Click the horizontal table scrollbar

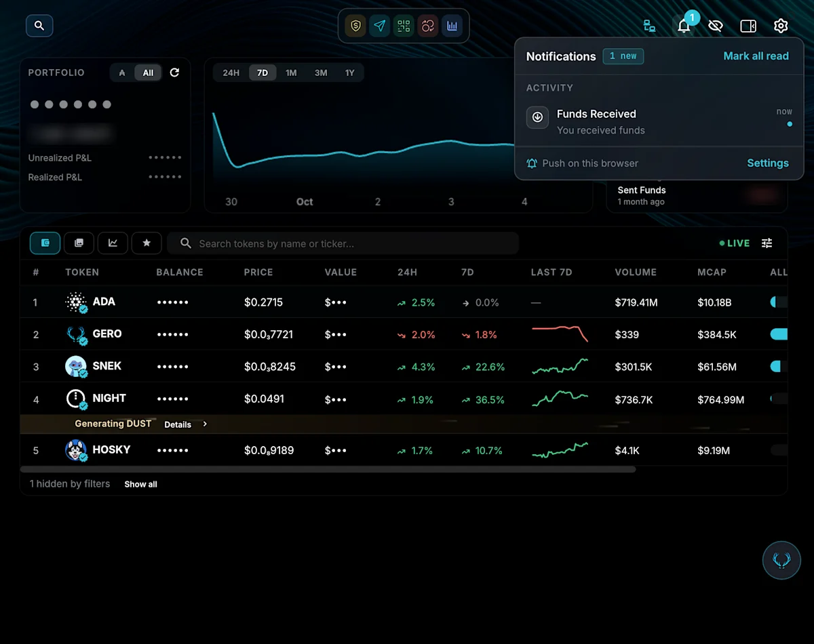pos(328,469)
